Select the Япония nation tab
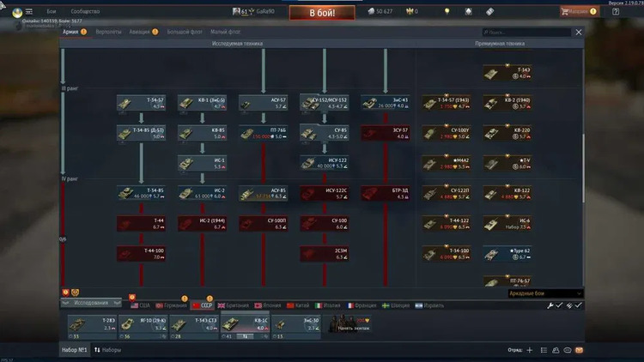 268,305
